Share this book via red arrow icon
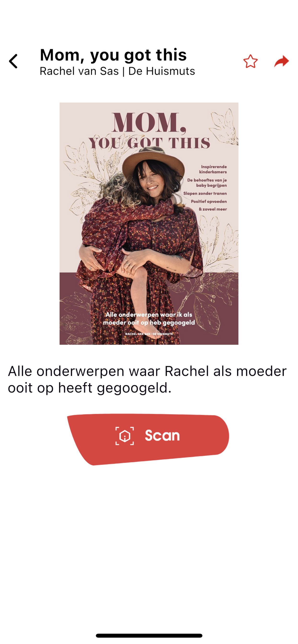The image size is (298, 644). 281,61
